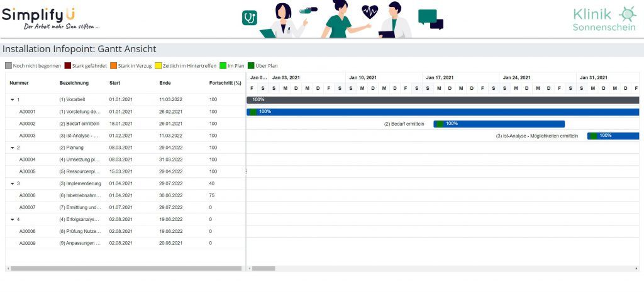Click the SimplifyU logo
Screen dimensions: 644x292
[x=50, y=19]
